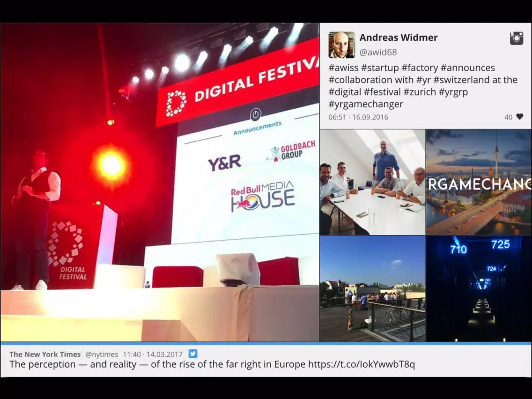Click the 40 likes count
This screenshot has width=532, height=399.
[x=508, y=117]
